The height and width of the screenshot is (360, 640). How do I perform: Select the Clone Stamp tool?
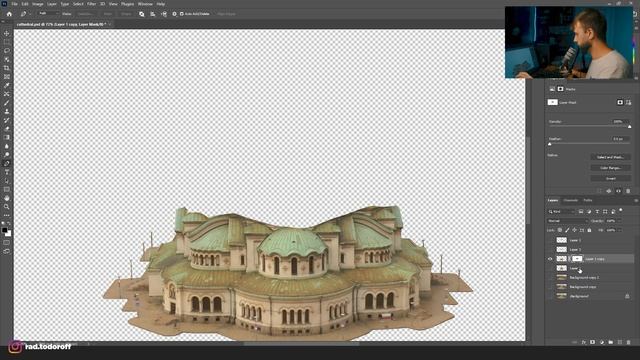(7, 111)
